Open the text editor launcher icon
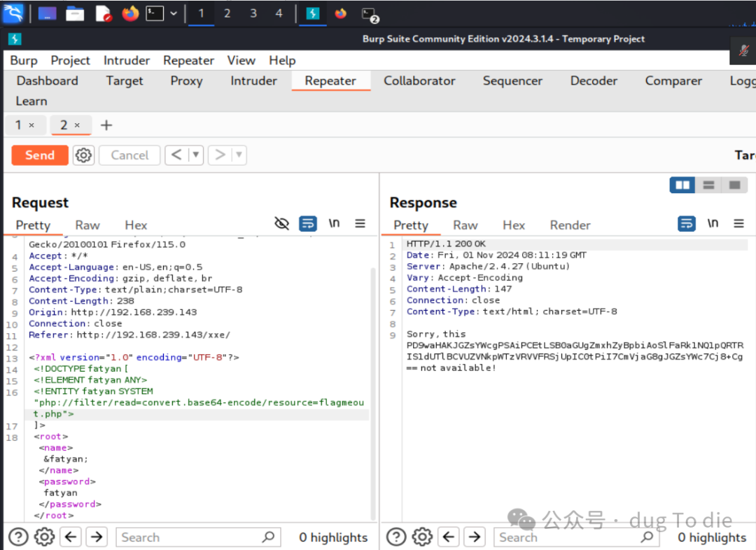This screenshot has height=550, width=756. point(103,13)
